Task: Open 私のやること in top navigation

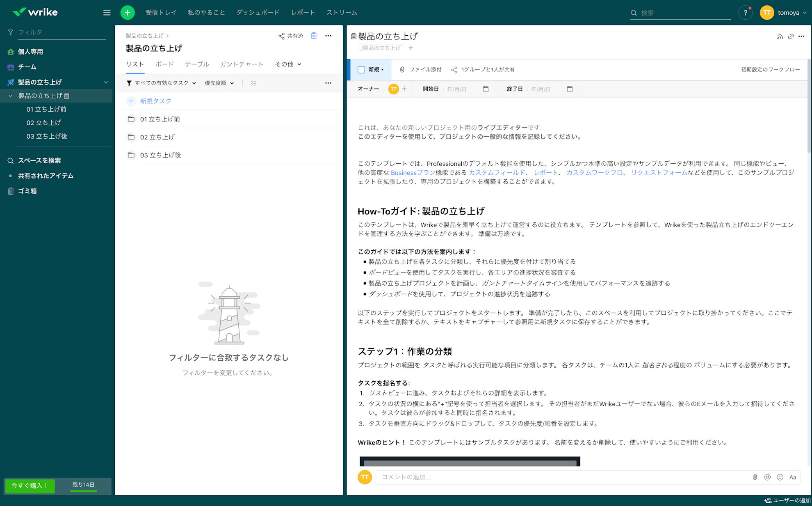Action: 206,13
